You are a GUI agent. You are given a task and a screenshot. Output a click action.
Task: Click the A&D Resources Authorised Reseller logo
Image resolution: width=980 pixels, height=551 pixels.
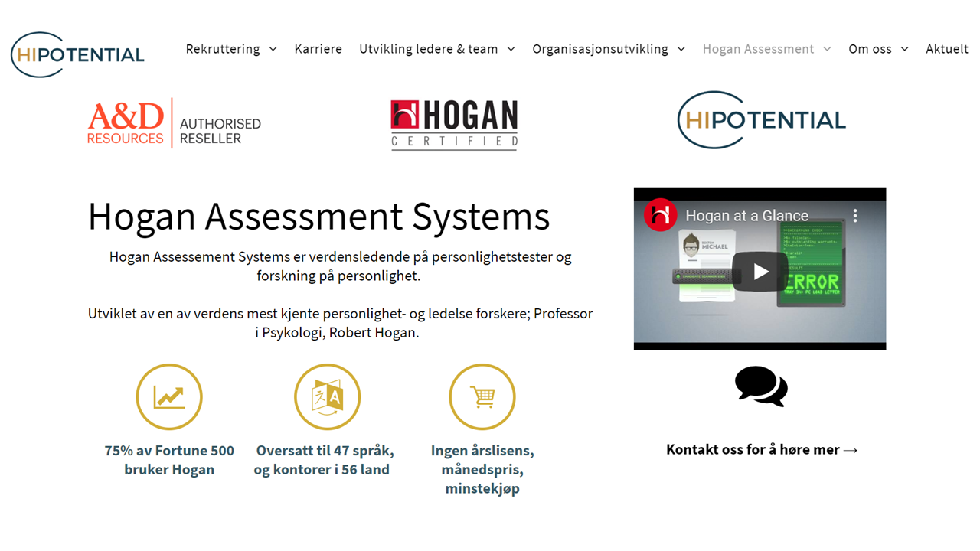tap(174, 122)
